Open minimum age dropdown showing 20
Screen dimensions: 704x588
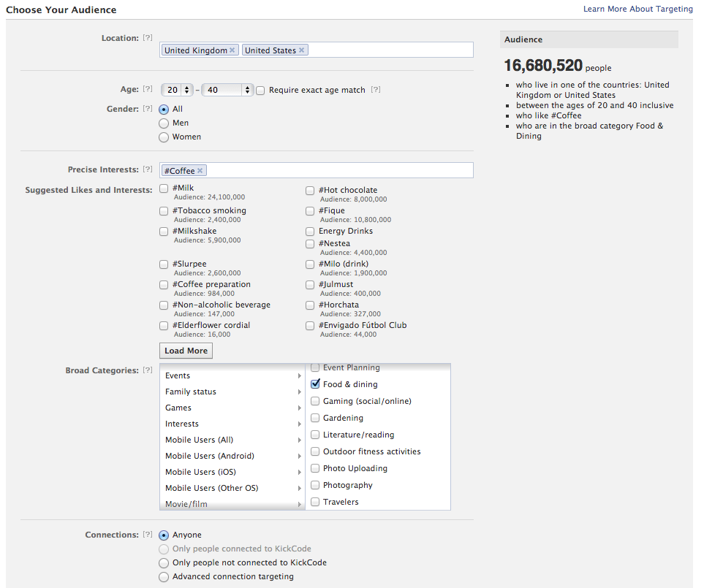[177, 90]
